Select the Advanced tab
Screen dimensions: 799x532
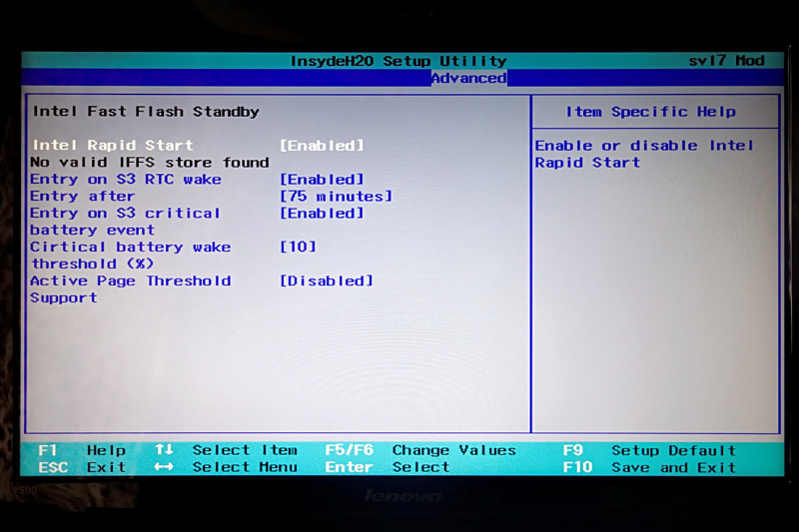pyautogui.click(x=468, y=78)
